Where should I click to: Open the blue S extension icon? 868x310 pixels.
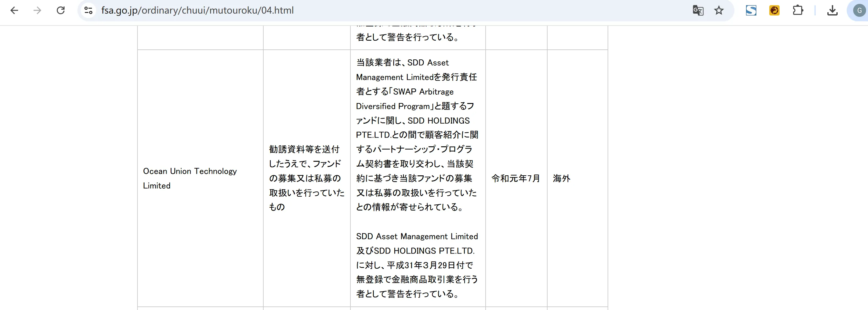coord(751,10)
